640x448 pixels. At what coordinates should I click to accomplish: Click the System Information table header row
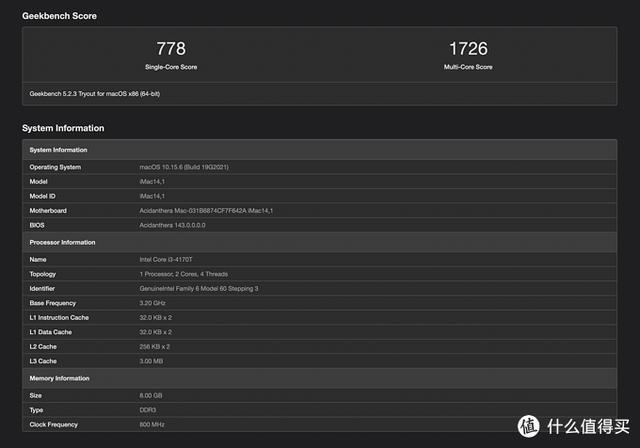tap(320, 150)
